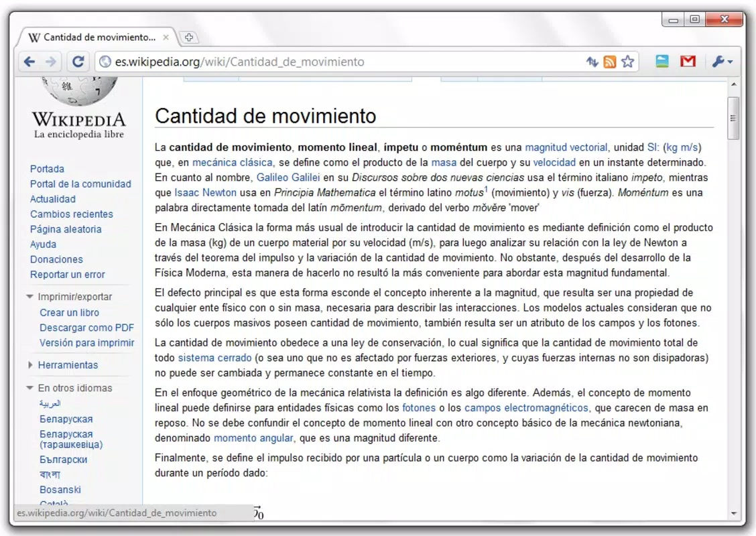
Task: Follow the SI unit link
Action: tap(653, 147)
